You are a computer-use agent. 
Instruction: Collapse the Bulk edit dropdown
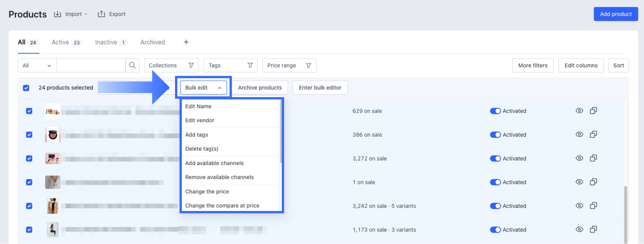[x=203, y=88]
